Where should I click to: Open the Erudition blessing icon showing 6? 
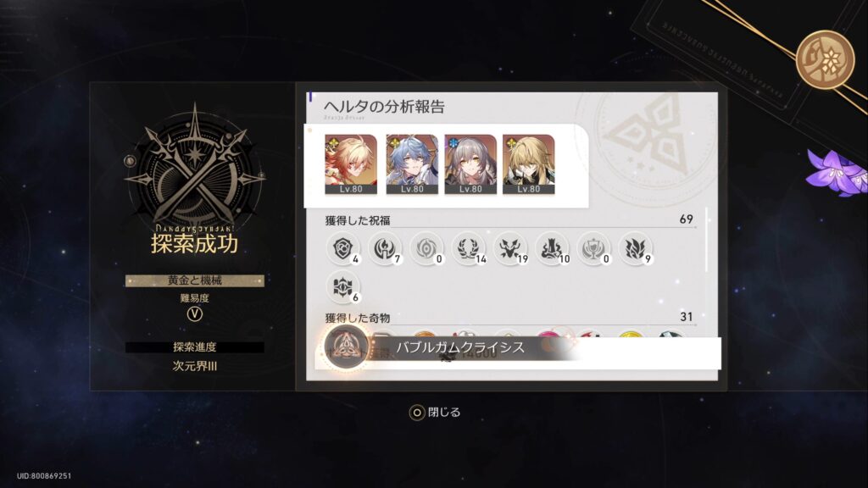coord(342,287)
